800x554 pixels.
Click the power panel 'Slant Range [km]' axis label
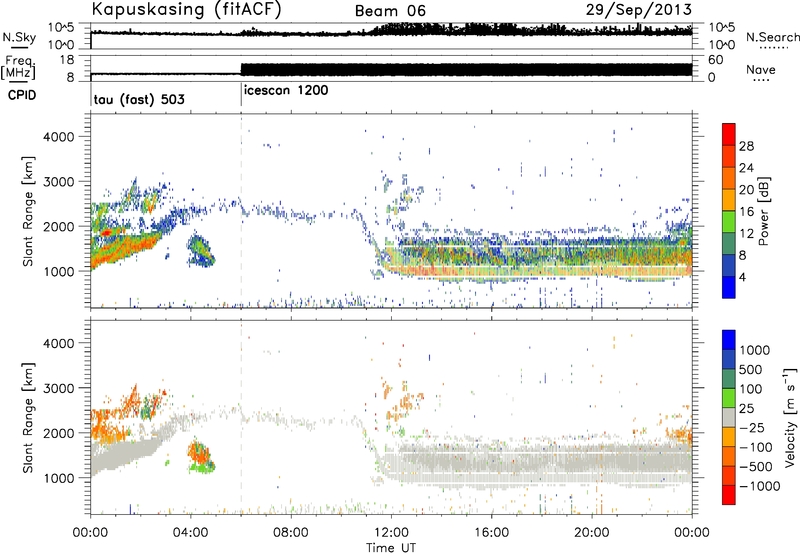[28, 211]
